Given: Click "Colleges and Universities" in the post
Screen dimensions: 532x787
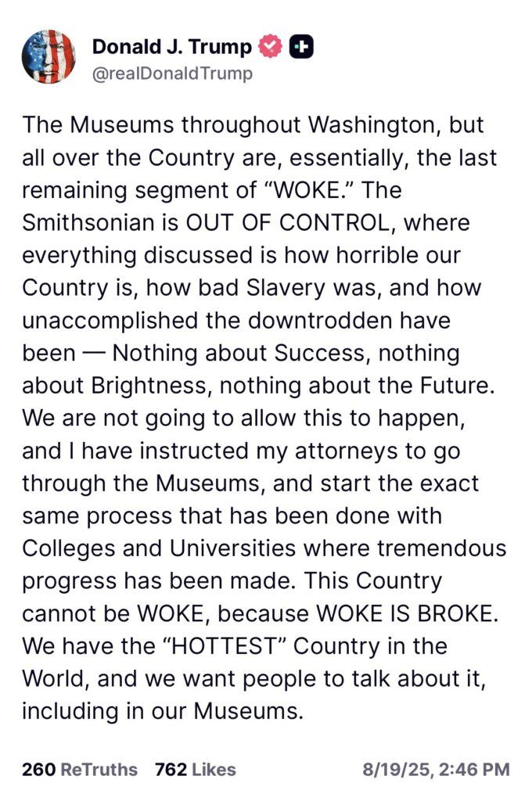Looking at the screenshot, I should point(159,548).
